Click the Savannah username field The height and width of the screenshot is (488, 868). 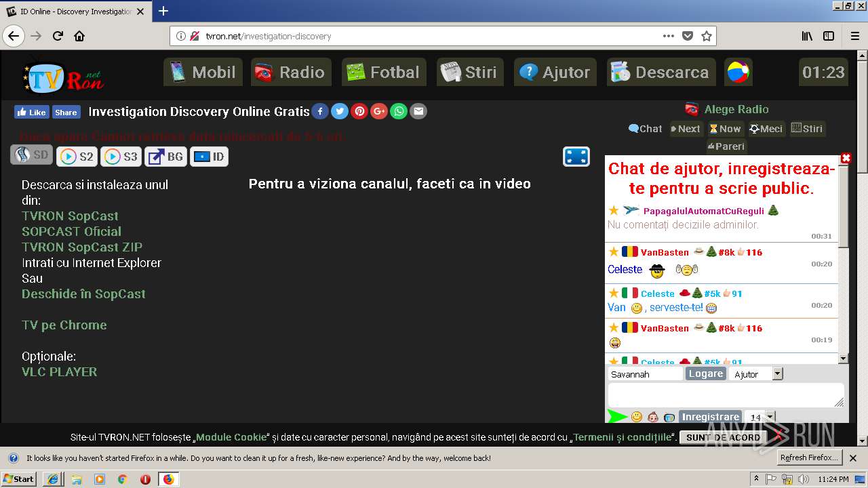point(645,374)
